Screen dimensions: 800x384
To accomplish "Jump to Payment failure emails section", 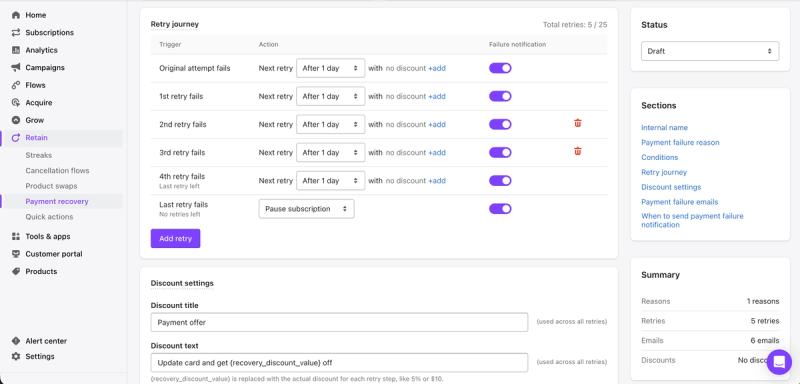I will [x=680, y=202].
